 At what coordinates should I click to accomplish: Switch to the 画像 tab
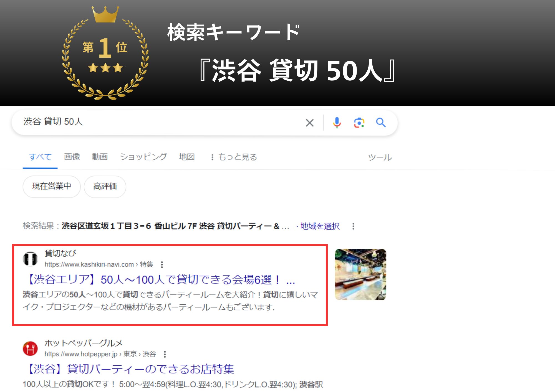(x=72, y=157)
